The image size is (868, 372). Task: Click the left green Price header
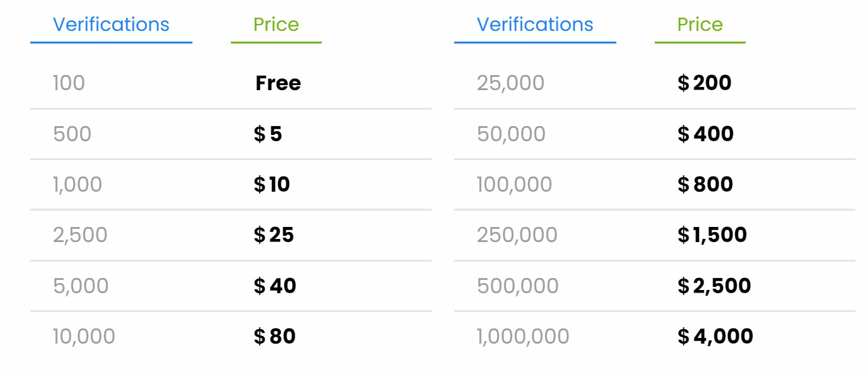pos(276,25)
